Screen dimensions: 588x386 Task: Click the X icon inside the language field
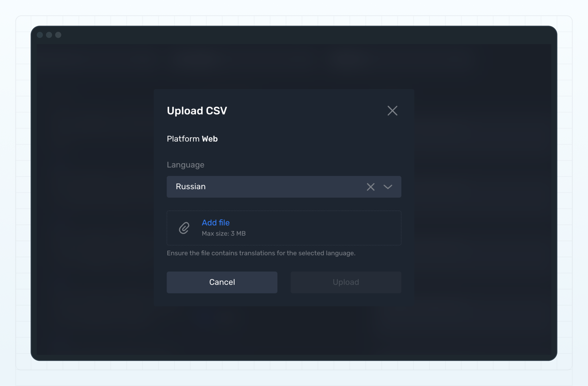point(371,187)
